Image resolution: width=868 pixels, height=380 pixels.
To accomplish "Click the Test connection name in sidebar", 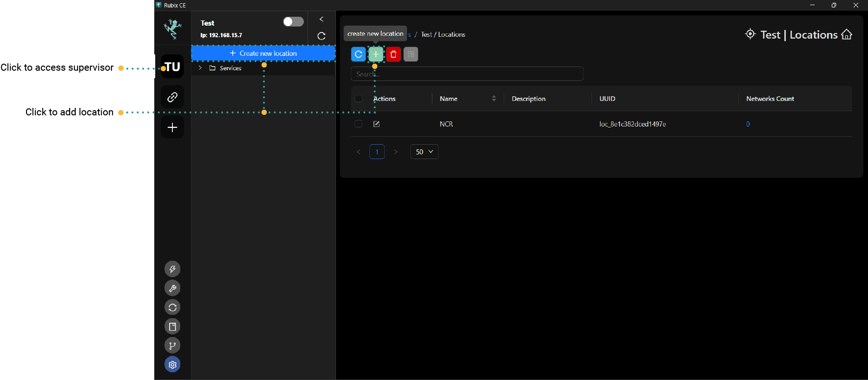I will click(207, 23).
